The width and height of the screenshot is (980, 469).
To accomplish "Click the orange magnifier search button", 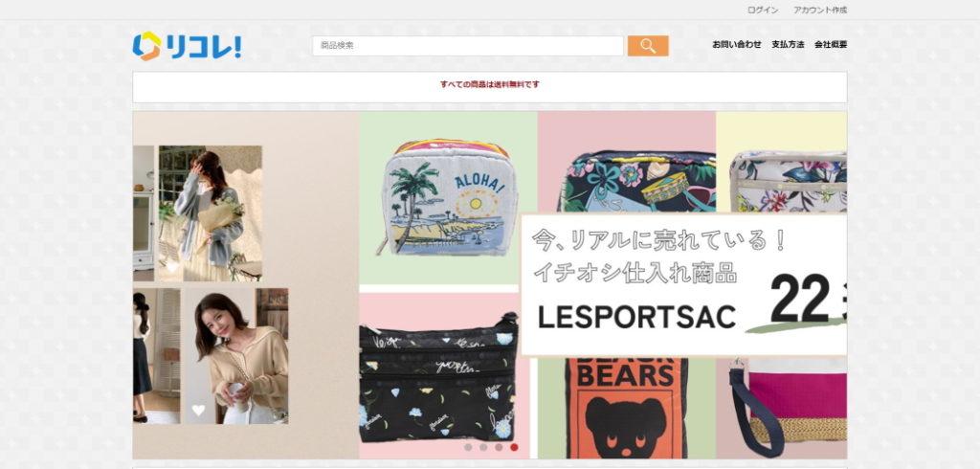I will tap(648, 46).
